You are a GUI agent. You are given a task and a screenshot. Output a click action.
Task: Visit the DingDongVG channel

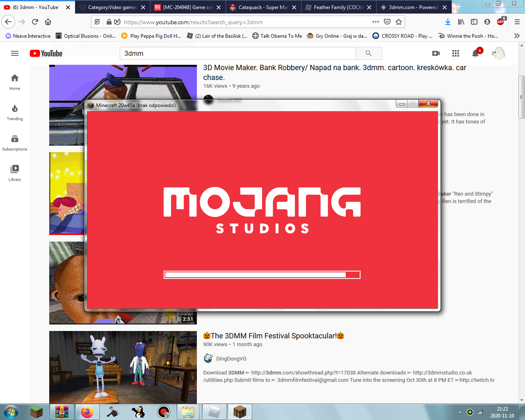click(x=231, y=358)
